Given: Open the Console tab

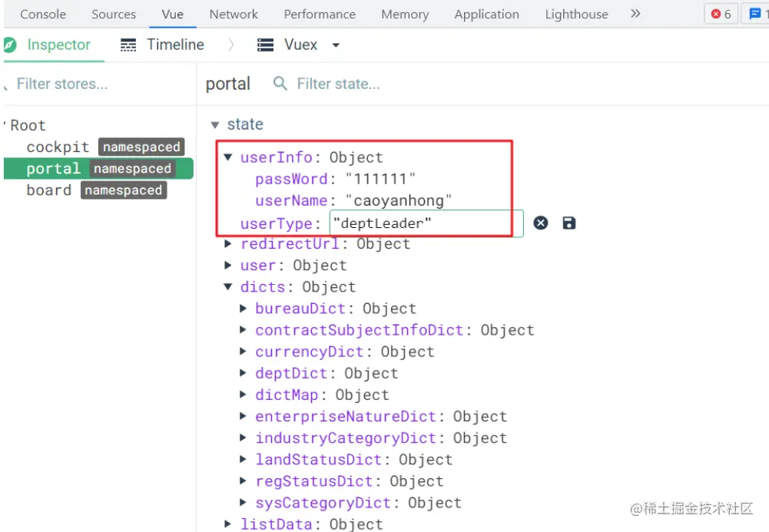Looking at the screenshot, I should click(x=43, y=15).
